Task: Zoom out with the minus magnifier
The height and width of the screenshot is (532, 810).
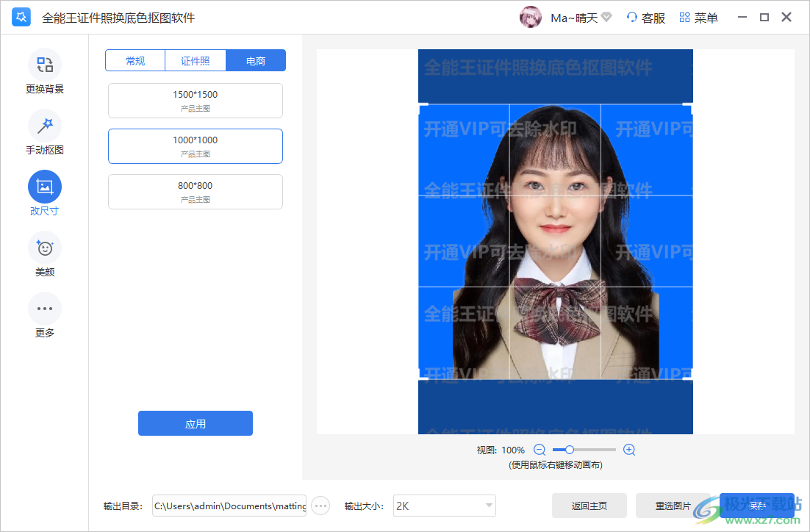Action: pos(540,450)
